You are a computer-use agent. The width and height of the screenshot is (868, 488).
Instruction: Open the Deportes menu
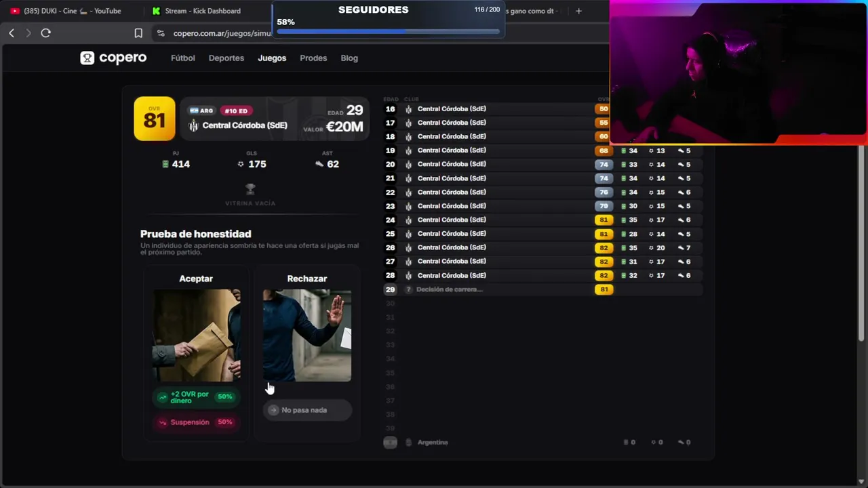point(226,58)
